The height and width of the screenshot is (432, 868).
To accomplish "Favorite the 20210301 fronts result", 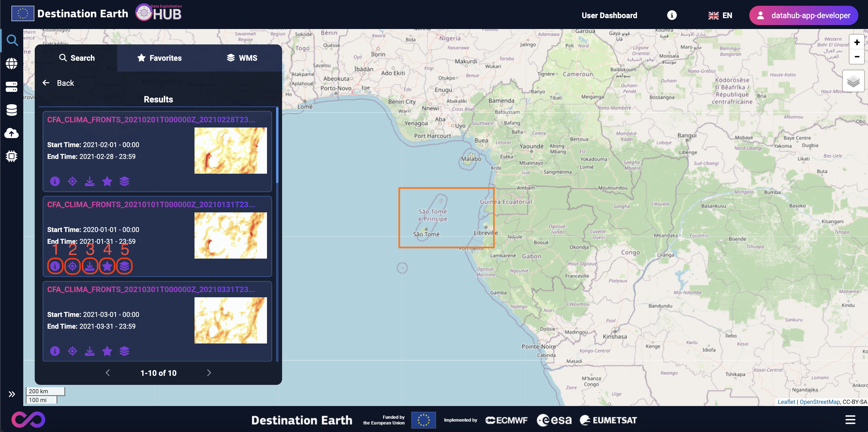I will (107, 351).
